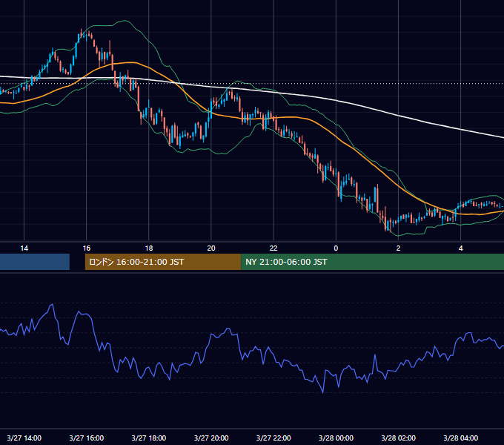Click the ロンドン 16:00-21:00 JST session bar
Screen dimensions: 504x445
(x=162, y=262)
